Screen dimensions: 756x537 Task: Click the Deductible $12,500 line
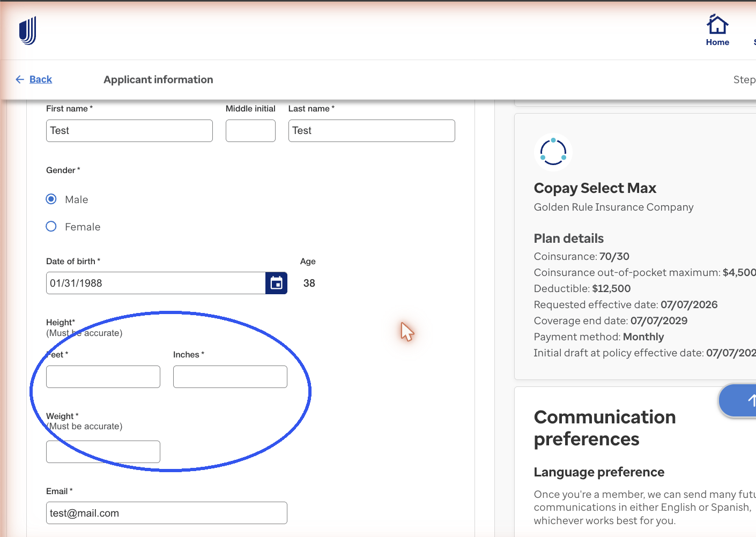click(x=582, y=288)
